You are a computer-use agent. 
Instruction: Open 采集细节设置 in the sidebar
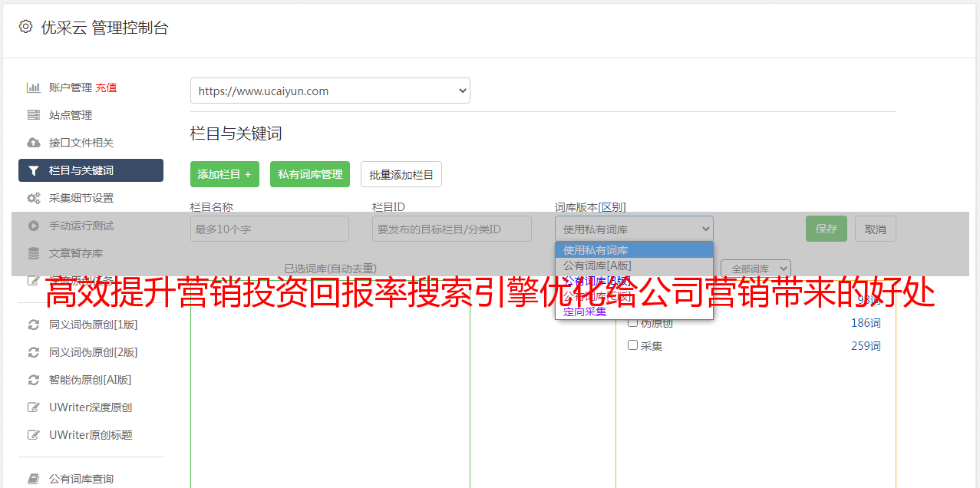(x=81, y=198)
